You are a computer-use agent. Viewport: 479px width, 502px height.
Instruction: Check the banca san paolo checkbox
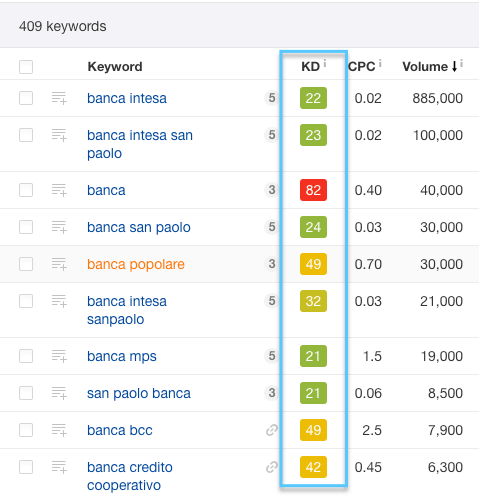click(x=26, y=227)
